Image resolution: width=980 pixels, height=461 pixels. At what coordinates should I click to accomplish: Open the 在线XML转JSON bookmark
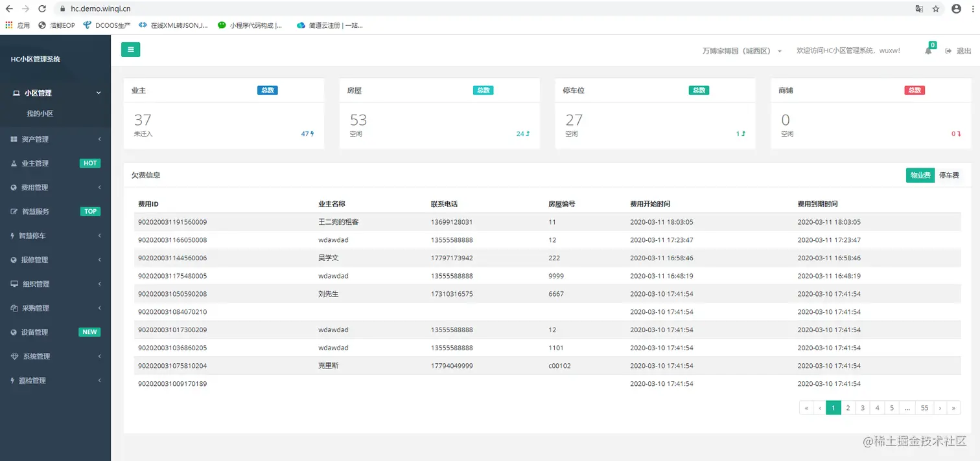point(174,25)
